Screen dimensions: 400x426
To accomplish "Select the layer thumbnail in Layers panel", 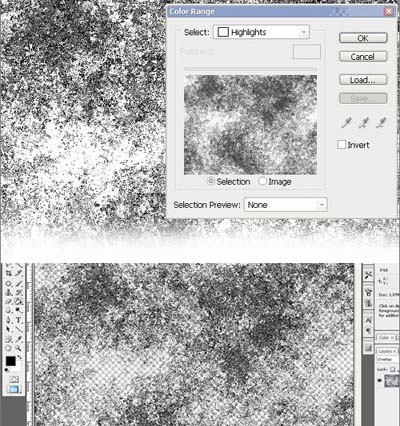I will coord(392,381).
